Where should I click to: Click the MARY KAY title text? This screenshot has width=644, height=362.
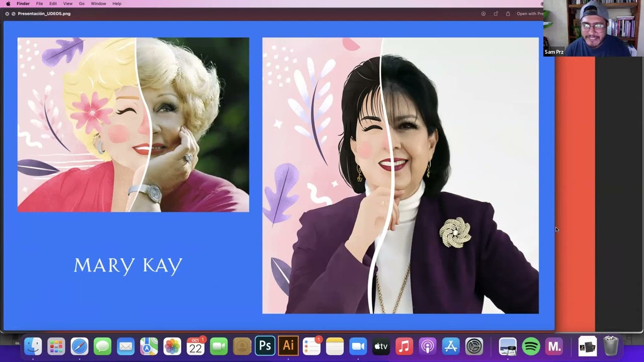coord(128,265)
